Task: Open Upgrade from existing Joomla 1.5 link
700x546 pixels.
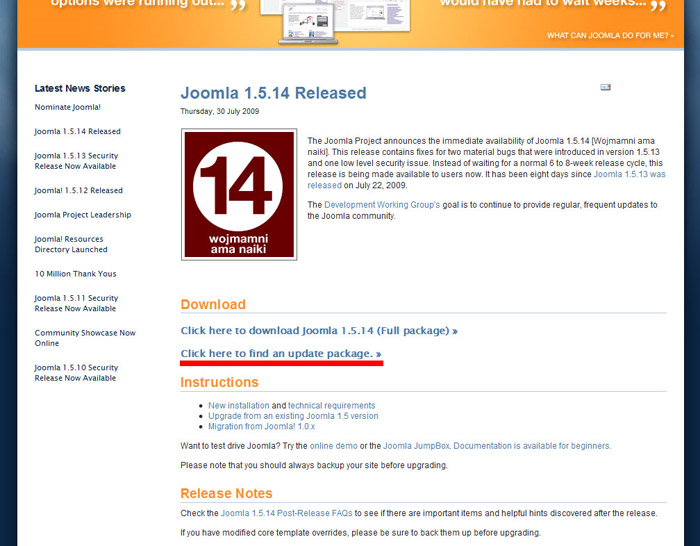Action: tap(293, 416)
